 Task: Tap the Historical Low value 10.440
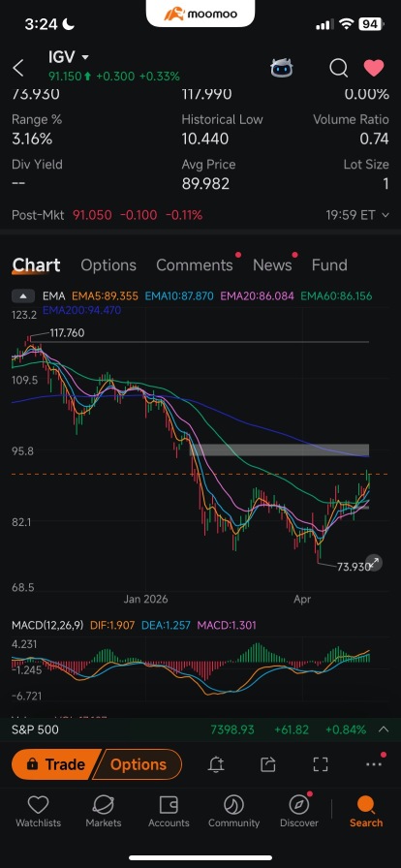pos(205,139)
